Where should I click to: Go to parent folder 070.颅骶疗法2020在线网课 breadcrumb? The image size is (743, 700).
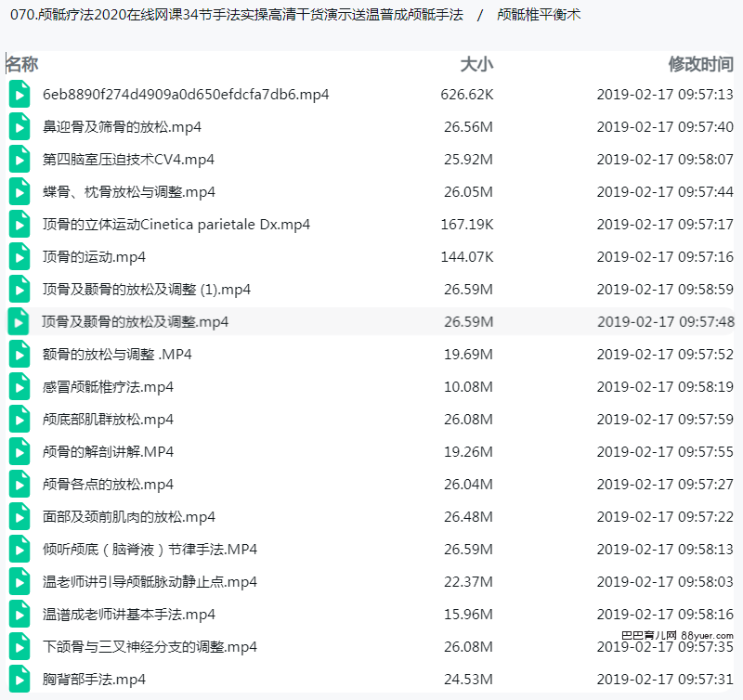[x=237, y=15]
